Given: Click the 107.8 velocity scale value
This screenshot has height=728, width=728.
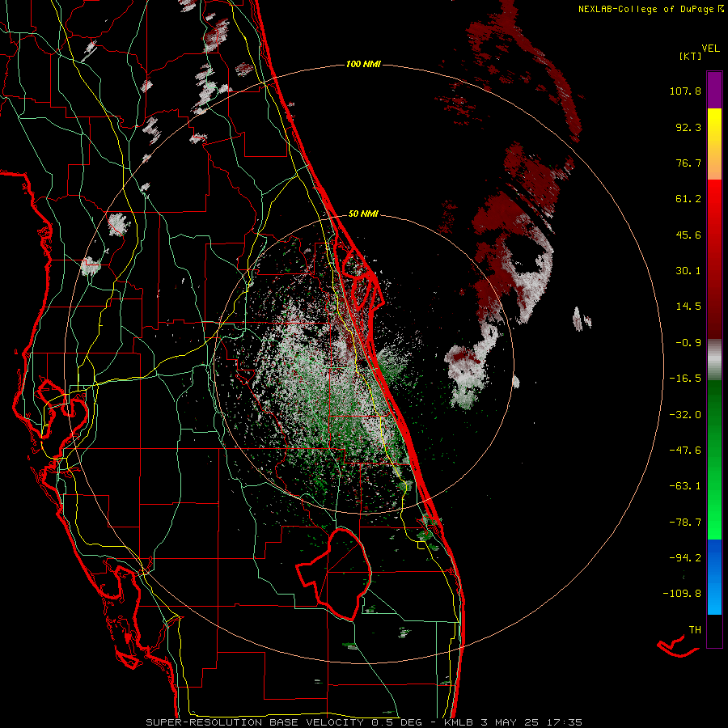Looking at the screenshot, I should tap(685, 91).
